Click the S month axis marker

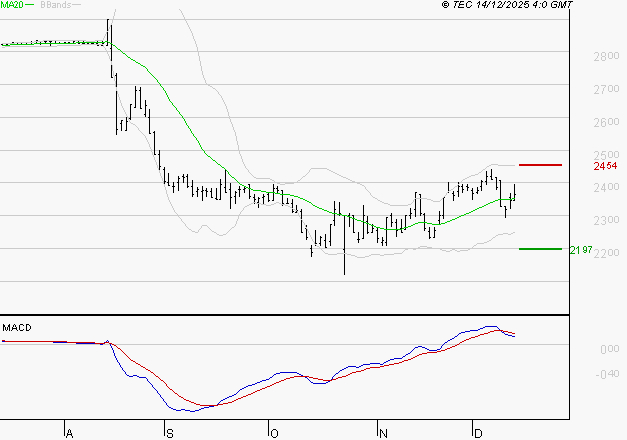170,433
